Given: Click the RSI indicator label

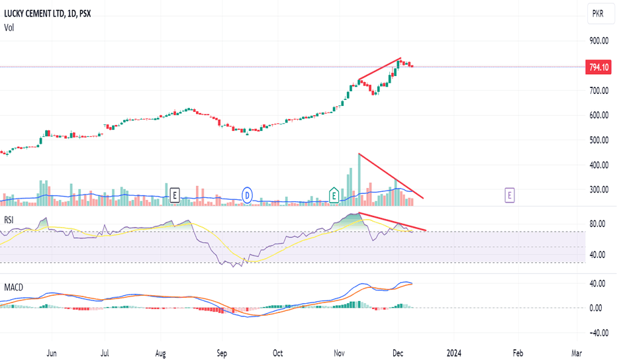Looking at the screenshot, I should pos(9,220).
